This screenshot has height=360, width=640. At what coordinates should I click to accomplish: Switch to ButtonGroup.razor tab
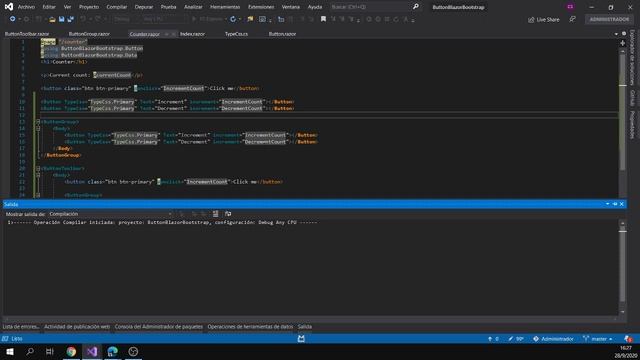[89, 34]
